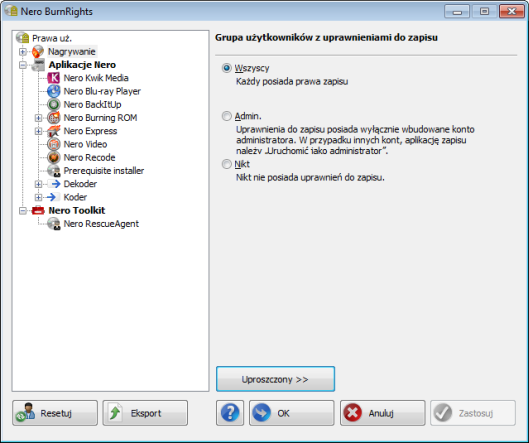
Task: Click the Resetuj button
Action: point(55,413)
